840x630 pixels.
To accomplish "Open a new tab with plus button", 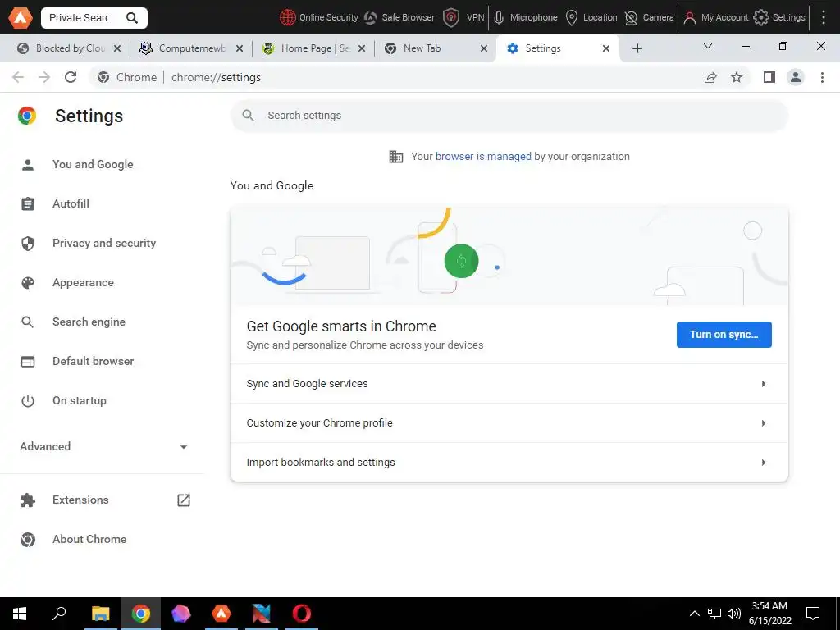I will point(637,48).
